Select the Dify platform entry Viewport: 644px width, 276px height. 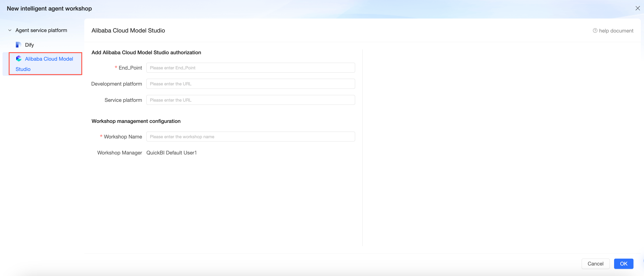pyautogui.click(x=29, y=45)
